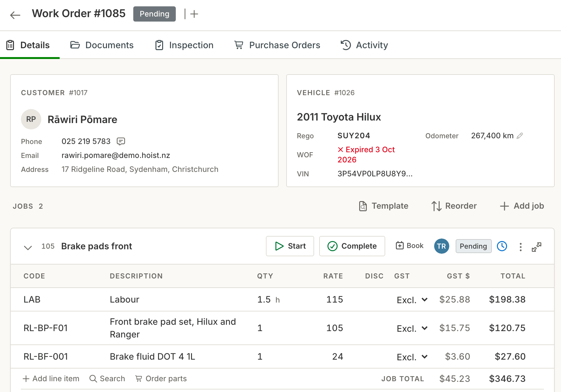The height and width of the screenshot is (392, 561).
Task: Edit Labour quantity 1.5 field
Action: point(264,300)
